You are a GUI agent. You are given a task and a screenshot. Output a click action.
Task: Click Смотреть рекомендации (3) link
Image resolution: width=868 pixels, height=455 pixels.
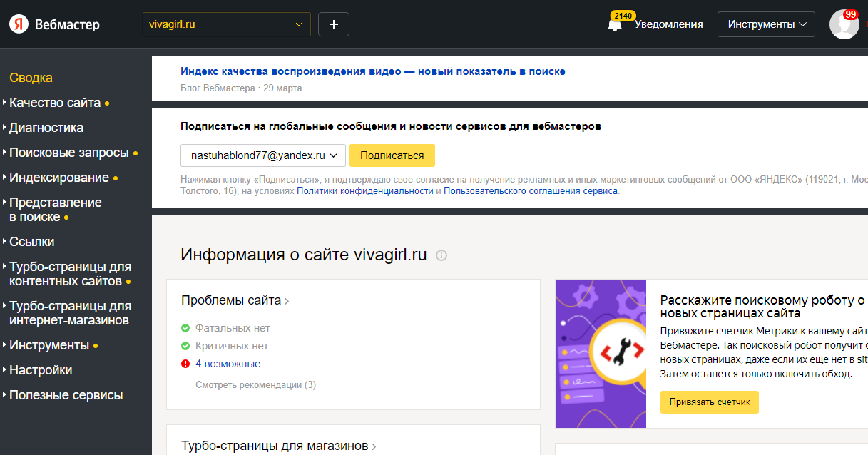pyautogui.click(x=256, y=385)
